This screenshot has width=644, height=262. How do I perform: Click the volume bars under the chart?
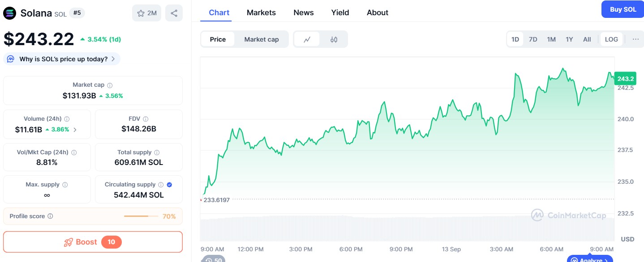click(x=408, y=228)
